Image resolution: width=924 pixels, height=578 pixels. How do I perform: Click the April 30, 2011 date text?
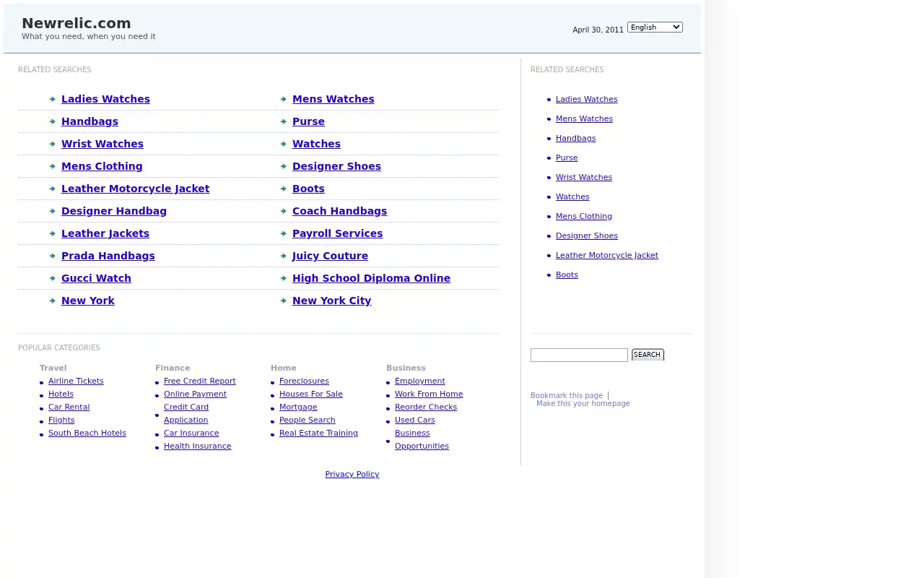pyautogui.click(x=598, y=30)
